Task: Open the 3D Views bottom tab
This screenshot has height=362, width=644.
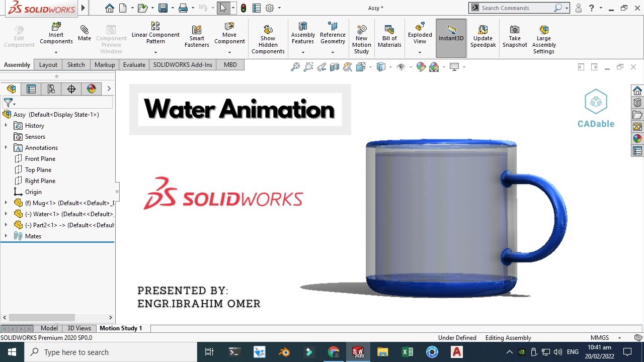Action: 79,328
